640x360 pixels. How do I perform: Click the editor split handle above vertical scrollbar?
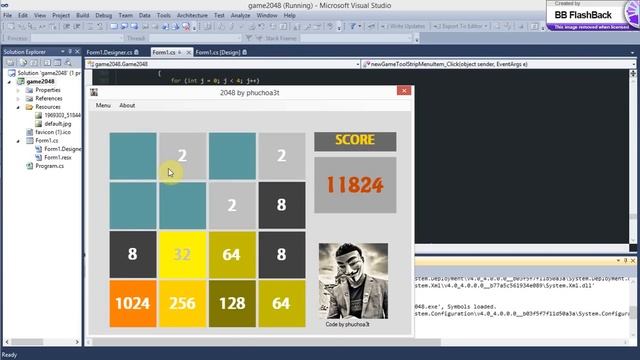tap(633, 73)
